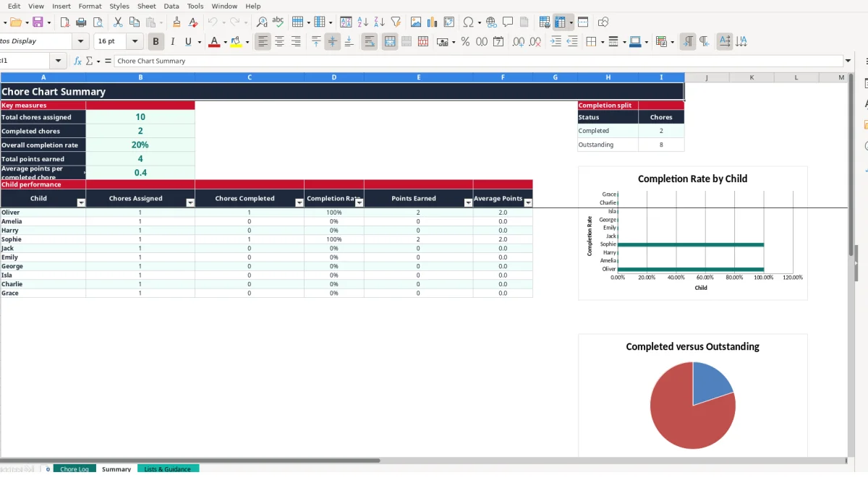Insert or edit Pivot Table
This screenshot has width=868, height=488.
coord(448,22)
